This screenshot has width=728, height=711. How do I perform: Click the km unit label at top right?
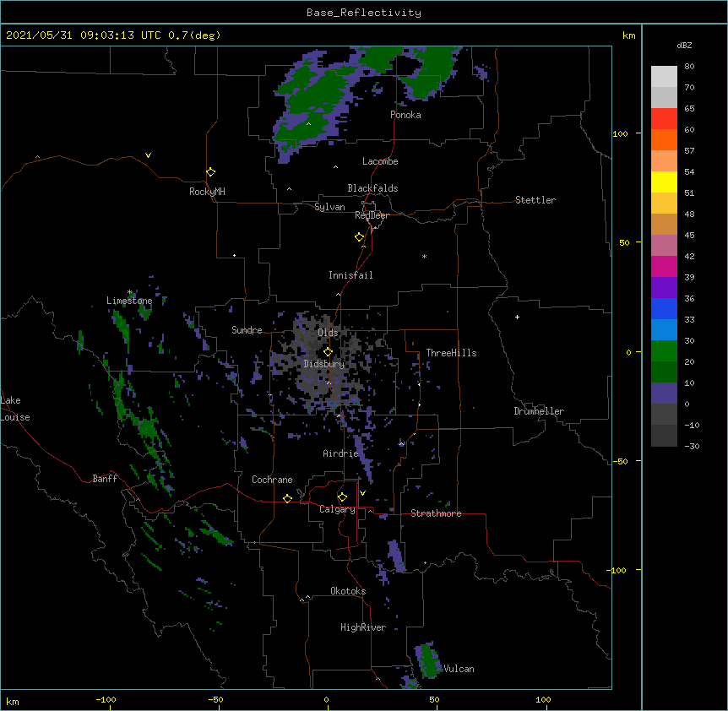628,35
